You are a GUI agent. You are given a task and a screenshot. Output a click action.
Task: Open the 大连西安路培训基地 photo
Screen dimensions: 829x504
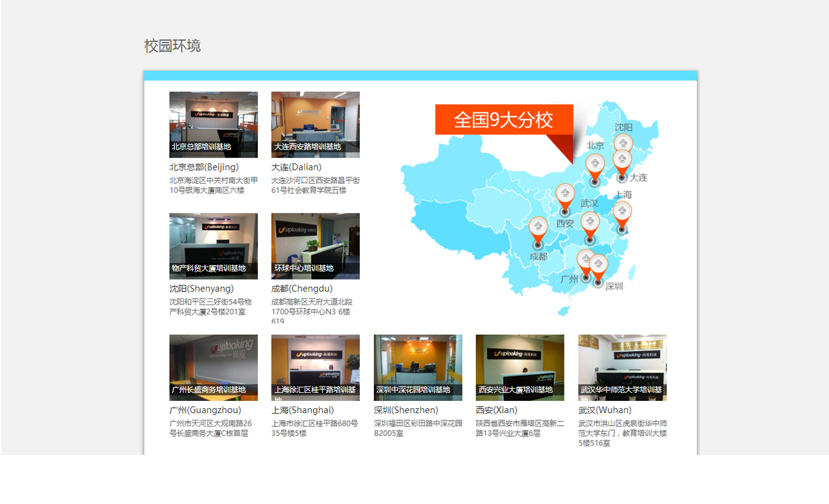click(x=316, y=124)
